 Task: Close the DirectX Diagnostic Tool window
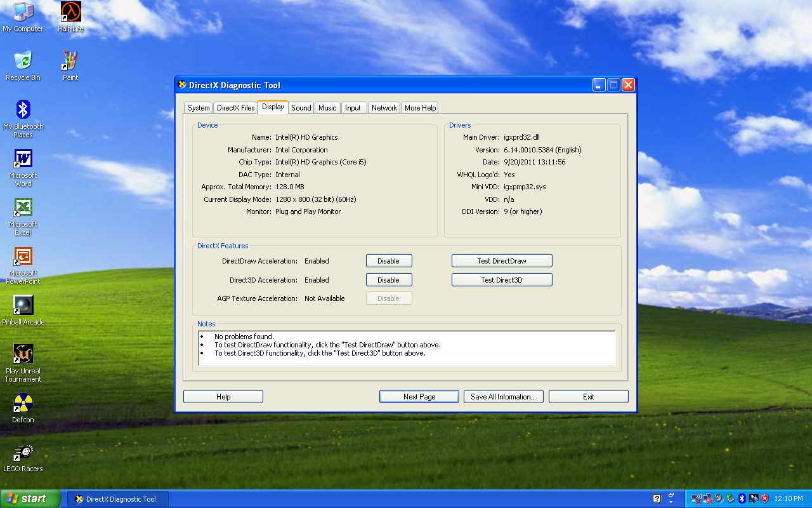click(x=628, y=85)
